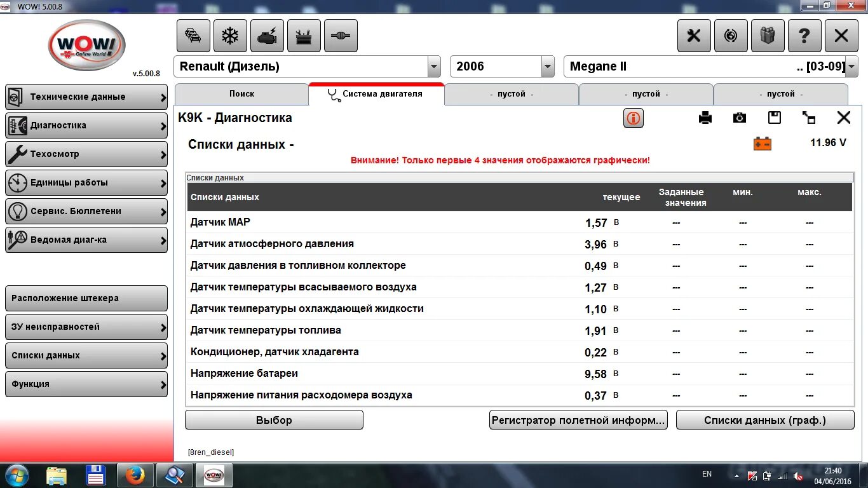Open the air conditioning snowflake toolbar icon

click(230, 36)
